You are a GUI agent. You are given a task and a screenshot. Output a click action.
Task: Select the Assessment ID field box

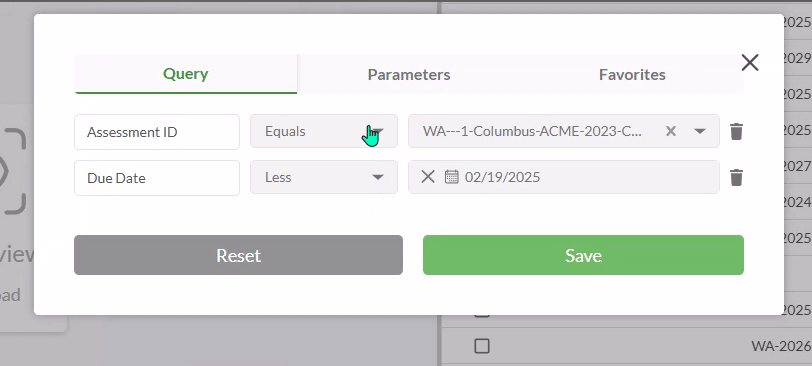click(x=157, y=132)
